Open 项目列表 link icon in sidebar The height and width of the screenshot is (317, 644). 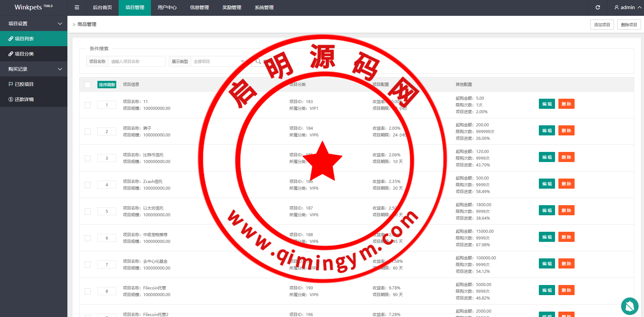[x=11, y=39]
